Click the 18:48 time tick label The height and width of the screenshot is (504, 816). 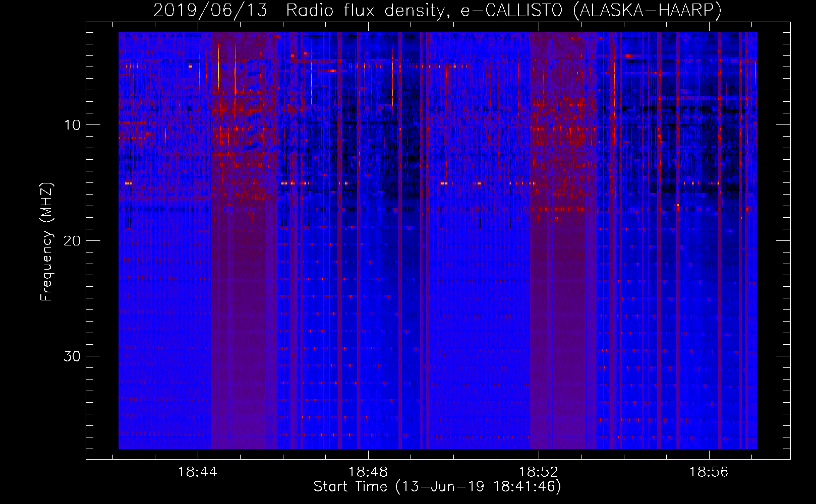[x=368, y=472]
